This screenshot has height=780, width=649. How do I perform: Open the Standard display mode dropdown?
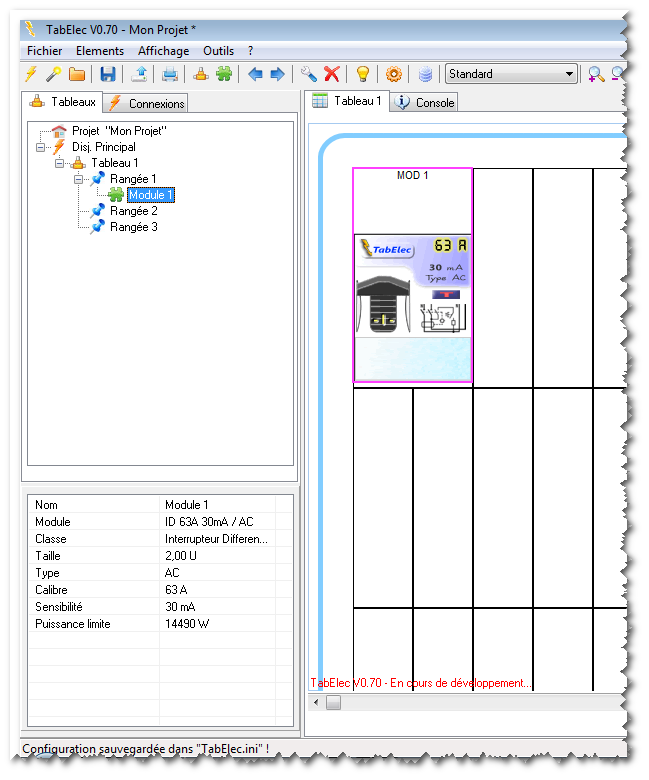[511, 74]
